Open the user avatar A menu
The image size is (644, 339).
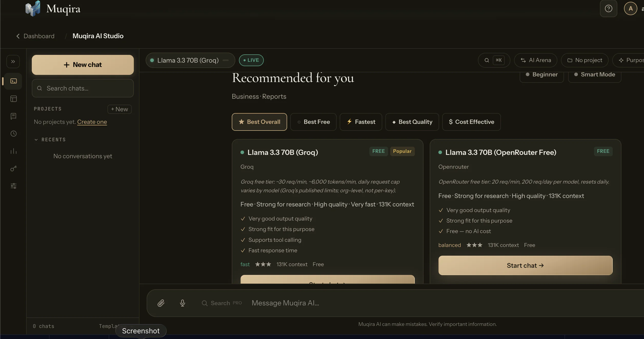(630, 9)
